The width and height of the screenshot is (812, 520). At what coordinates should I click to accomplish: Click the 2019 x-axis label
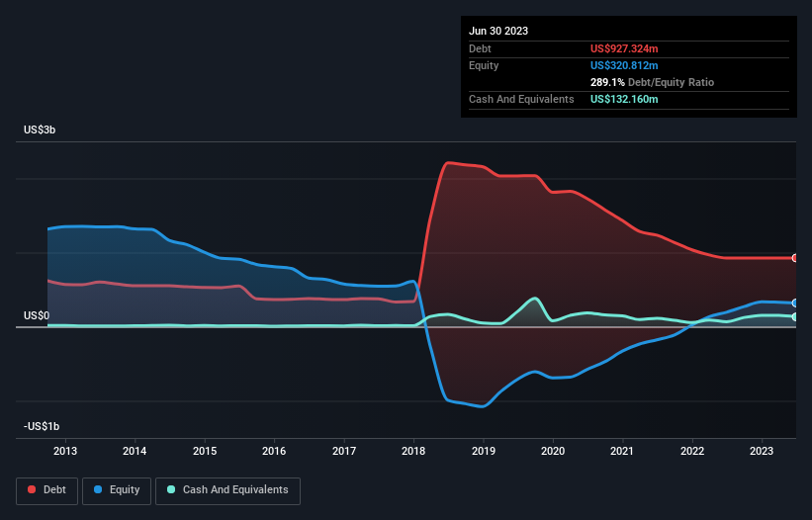point(484,451)
